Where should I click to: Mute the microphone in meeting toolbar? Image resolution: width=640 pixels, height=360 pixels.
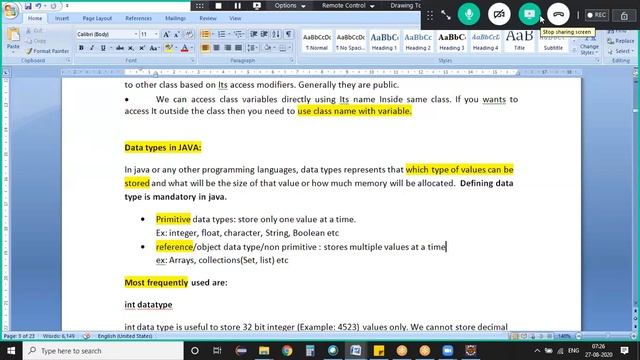pyautogui.click(x=469, y=14)
